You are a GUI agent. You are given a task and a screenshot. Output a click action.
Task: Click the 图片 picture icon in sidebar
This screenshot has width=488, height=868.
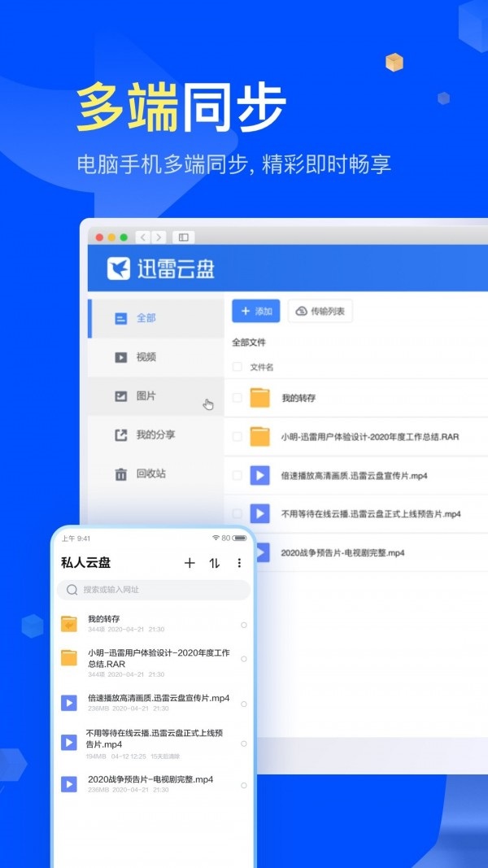click(120, 396)
